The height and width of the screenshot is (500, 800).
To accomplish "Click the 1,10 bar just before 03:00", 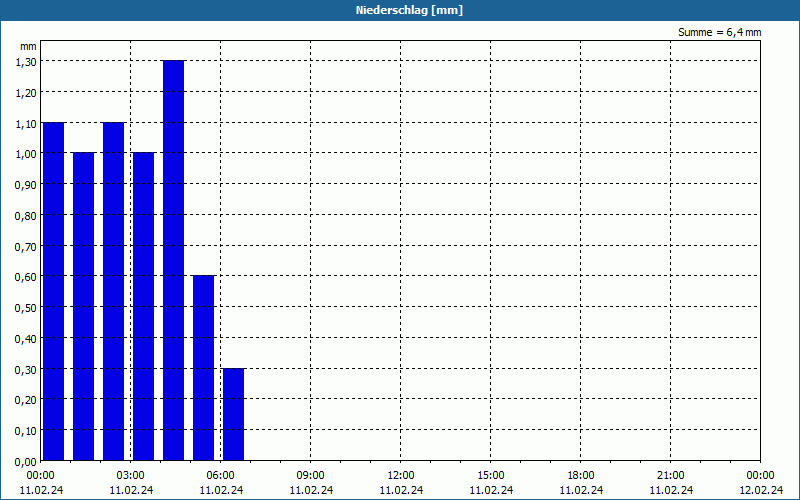I will click(113, 291).
